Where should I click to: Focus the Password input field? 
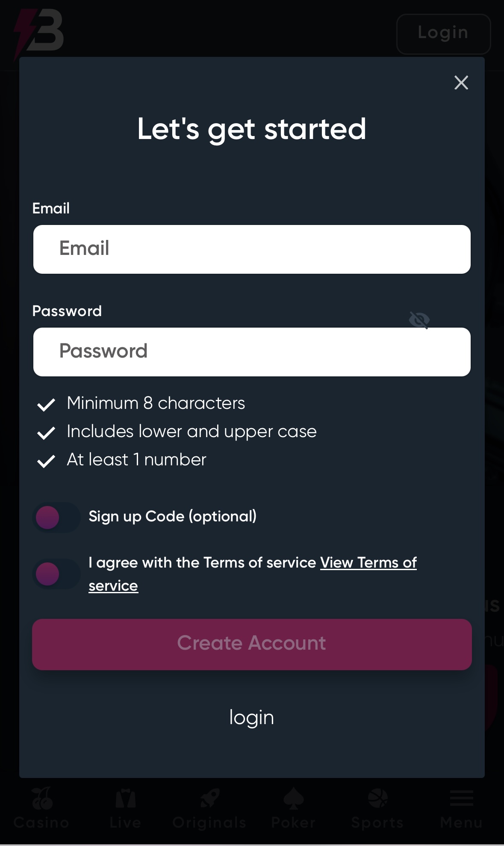click(252, 352)
